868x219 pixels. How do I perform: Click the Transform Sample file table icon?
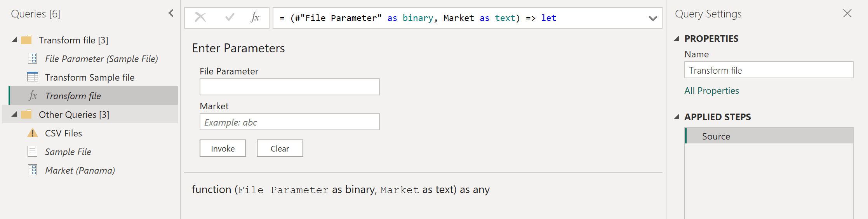[33, 77]
